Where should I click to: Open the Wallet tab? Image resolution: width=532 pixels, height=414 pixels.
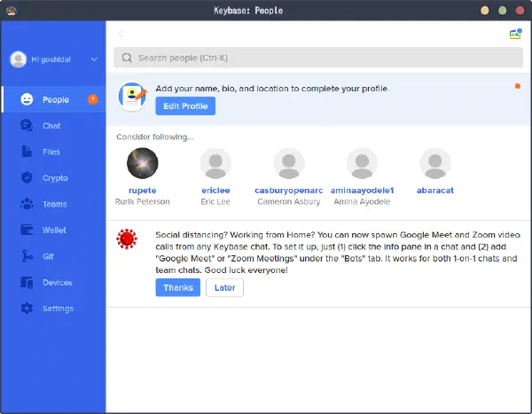click(x=54, y=230)
